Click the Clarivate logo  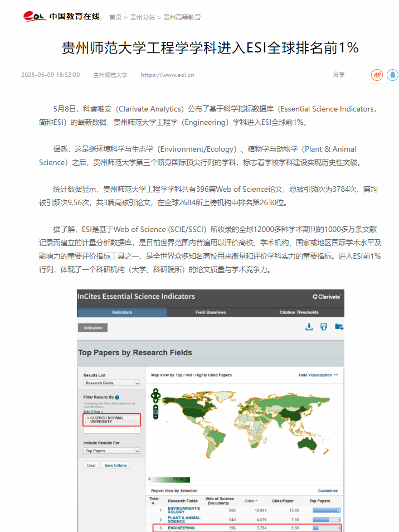327,297
